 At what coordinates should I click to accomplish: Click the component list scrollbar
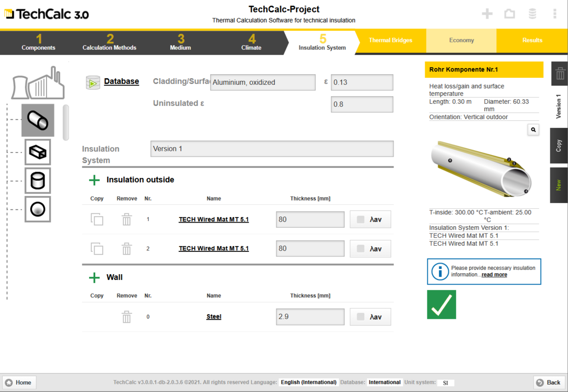coord(65,122)
